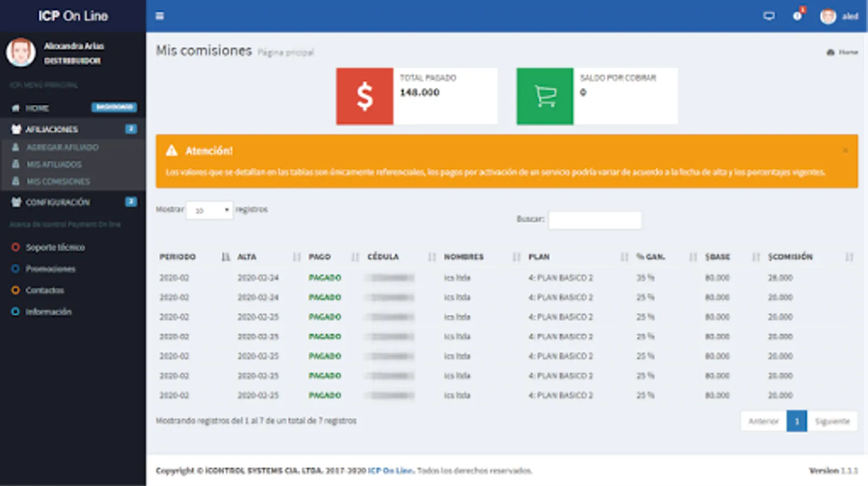Sort by $COMISIÓN using its sort icon

[849, 257]
